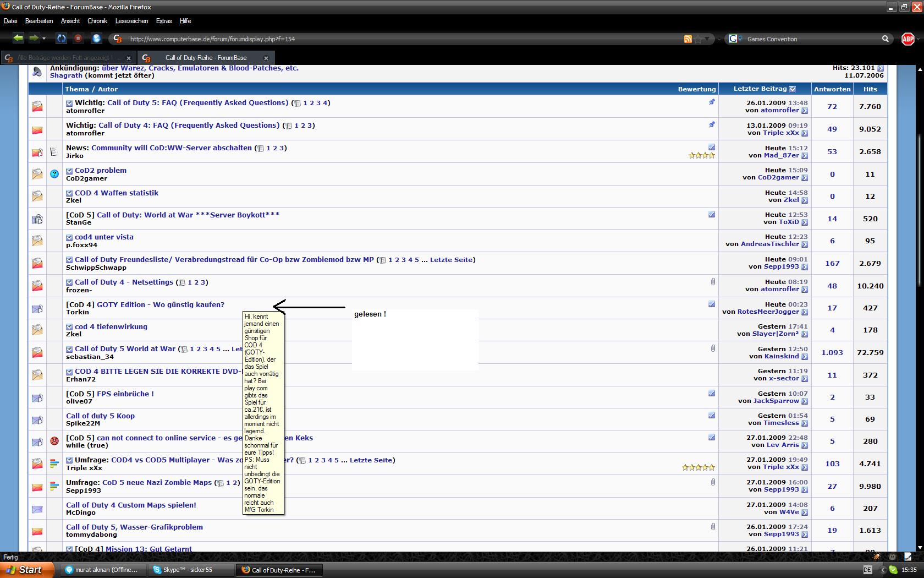
Task: Open the Warez, Cracks announcement link
Action: [200, 68]
